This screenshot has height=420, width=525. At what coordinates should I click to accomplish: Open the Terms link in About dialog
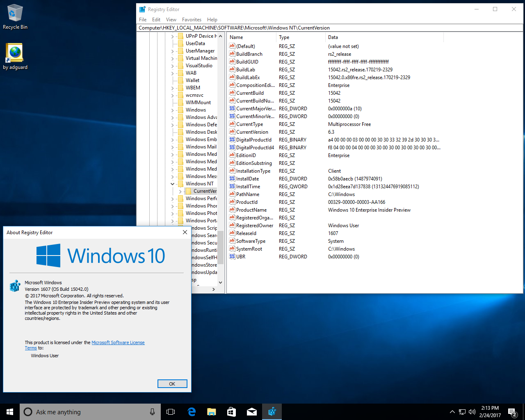click(31, 348)
